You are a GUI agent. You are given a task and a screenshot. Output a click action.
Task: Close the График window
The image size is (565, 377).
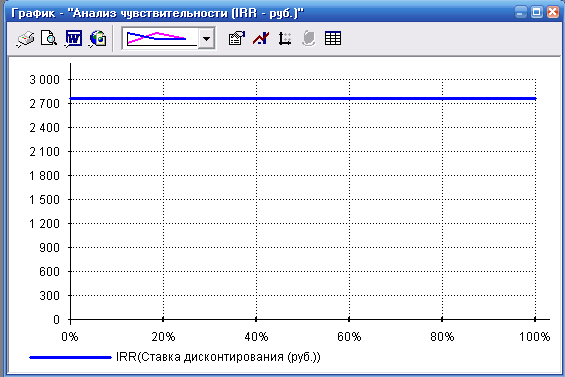click(x=553, y=13)
